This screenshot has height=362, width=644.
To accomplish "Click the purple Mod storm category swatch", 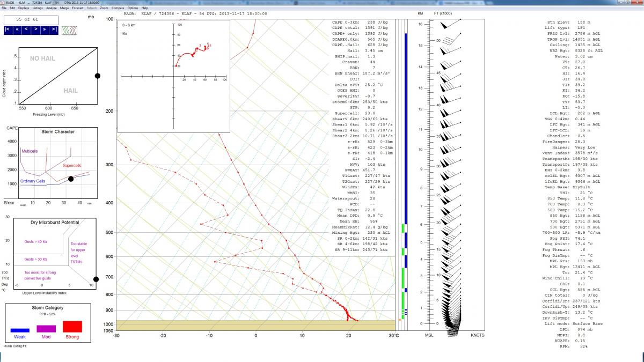I will (46, 328).
